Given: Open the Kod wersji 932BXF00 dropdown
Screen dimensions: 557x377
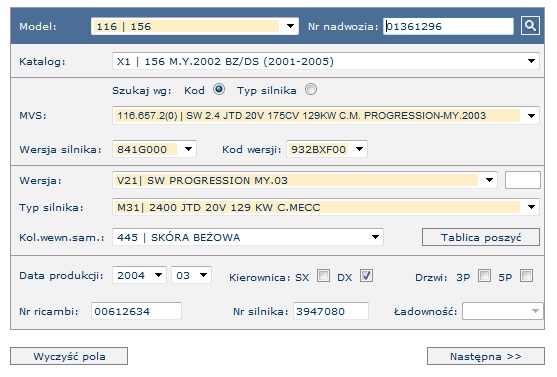Looking at the screenshot, I should 327,149.
